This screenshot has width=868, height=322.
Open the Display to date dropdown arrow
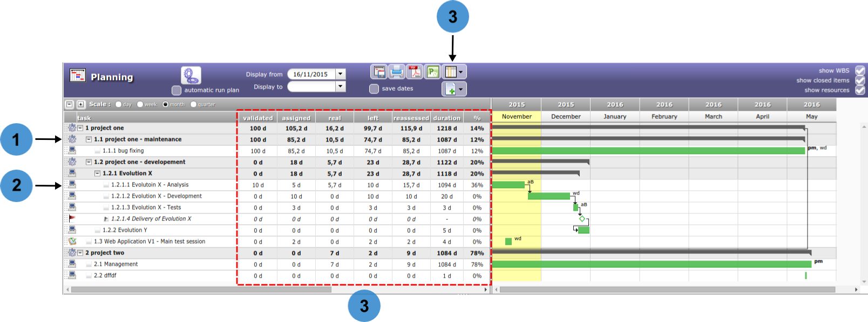pos(340,86)
